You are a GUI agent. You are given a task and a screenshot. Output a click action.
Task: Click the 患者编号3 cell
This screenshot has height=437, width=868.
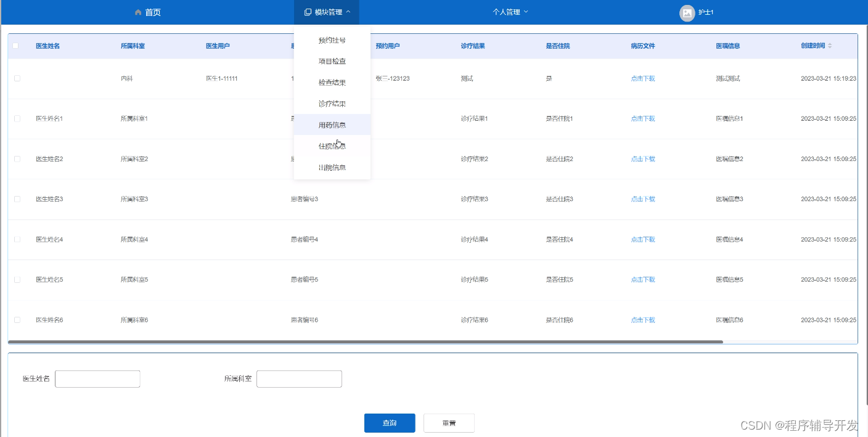(x=305, y=199)
